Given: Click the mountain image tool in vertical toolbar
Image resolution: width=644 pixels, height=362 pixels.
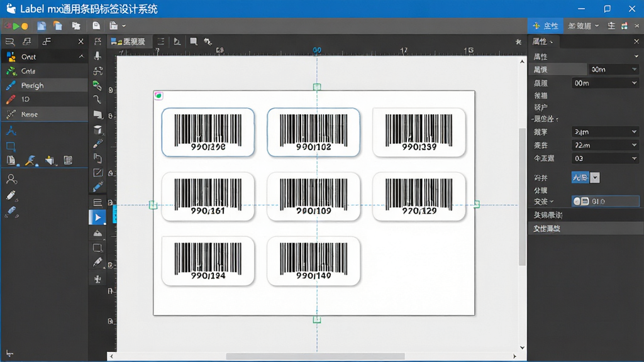Looking at the screenshot, I should [97, 234].
